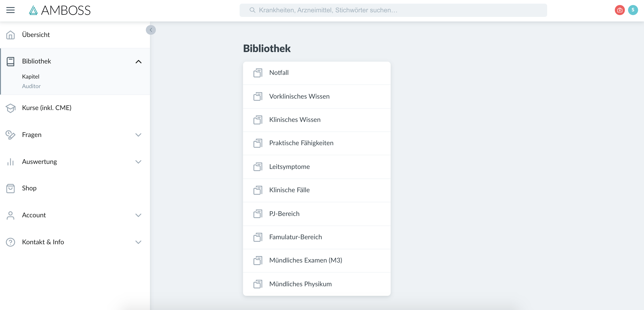The width and height of the screenshot is (644, 310).
Task: Open the user avatar labeled S
Action: tap(633, 10)
